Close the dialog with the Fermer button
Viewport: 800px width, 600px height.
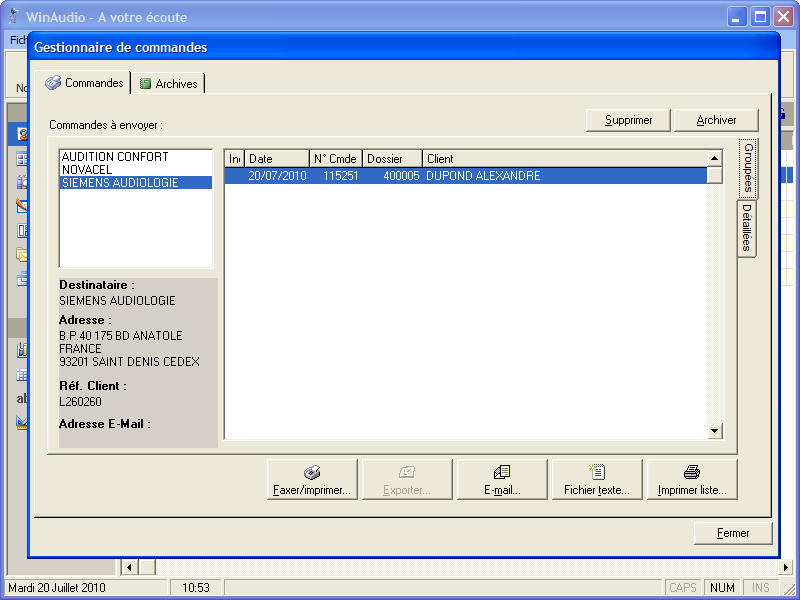(733, 533)
